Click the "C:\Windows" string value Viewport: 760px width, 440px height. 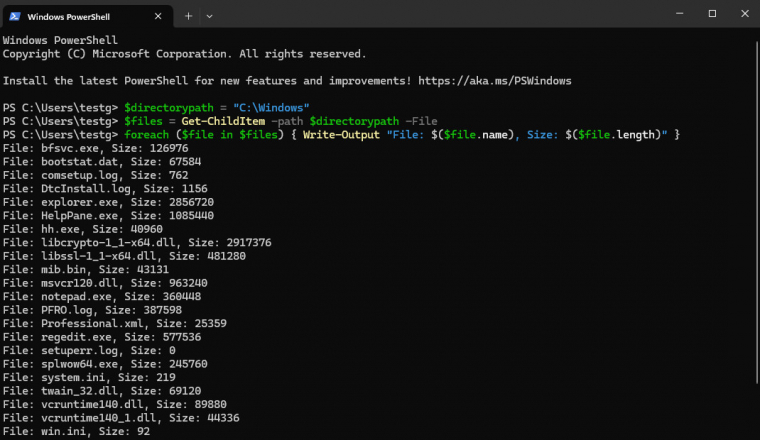coord(271,108)
